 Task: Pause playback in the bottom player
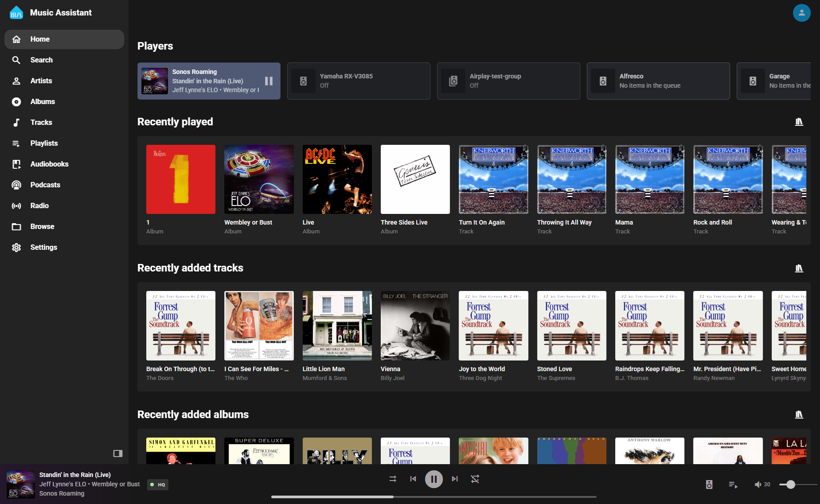(434, 479)
